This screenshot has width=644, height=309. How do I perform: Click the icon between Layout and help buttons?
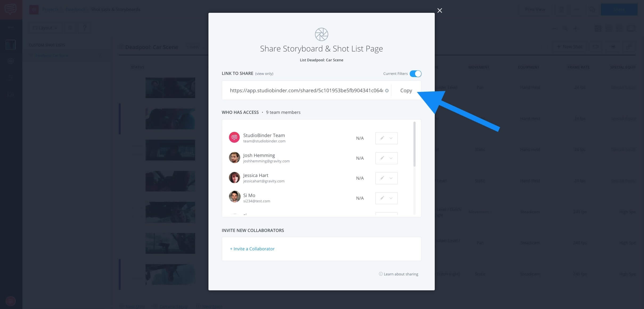[x=70, y=28]
